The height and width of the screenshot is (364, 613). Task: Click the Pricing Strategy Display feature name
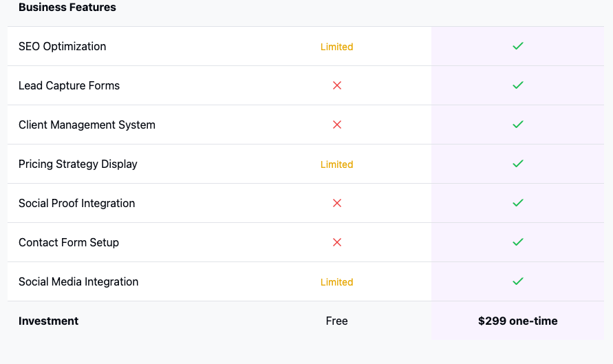[78, 164]
